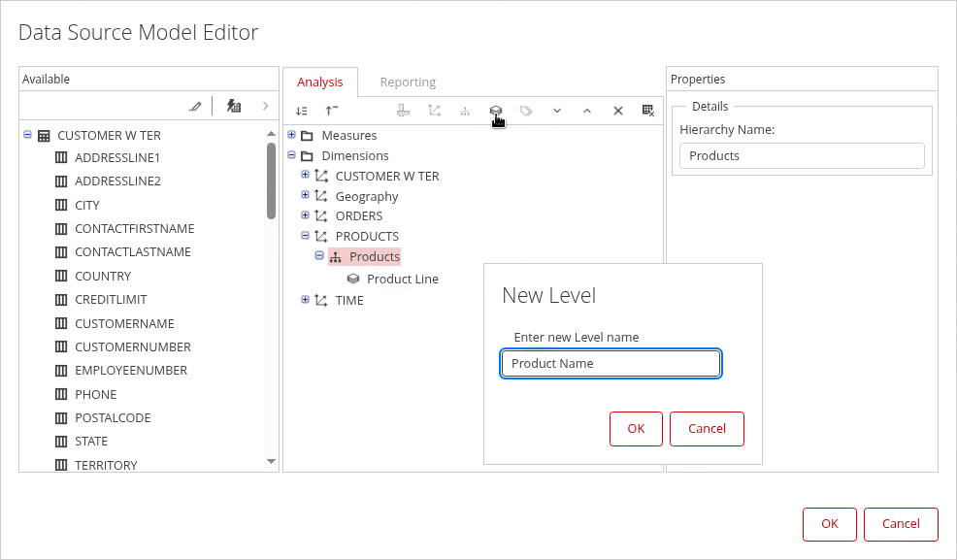Click the Expand All tree icon
Viewport: 957px width, 560px height.
[302, 111]
